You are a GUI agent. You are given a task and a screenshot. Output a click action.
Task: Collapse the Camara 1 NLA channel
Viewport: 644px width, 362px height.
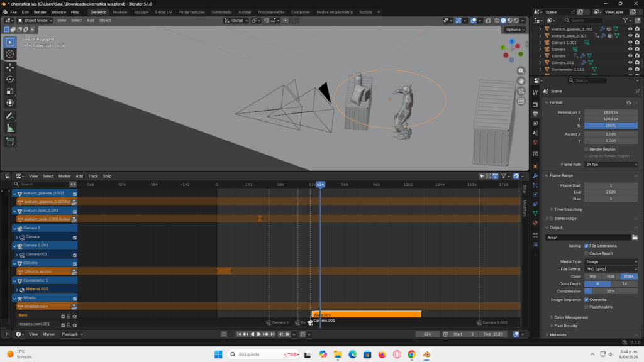coord(15,228)
